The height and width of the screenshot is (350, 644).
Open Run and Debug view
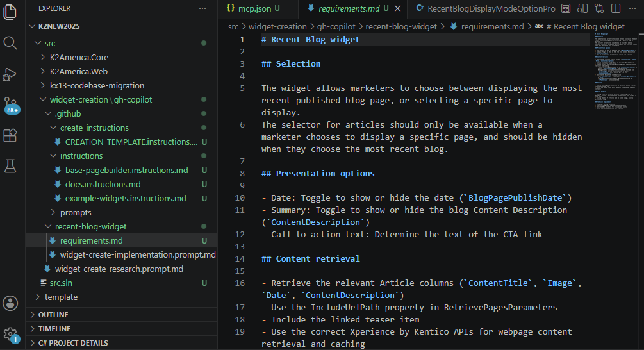click(x=10, y=74)
